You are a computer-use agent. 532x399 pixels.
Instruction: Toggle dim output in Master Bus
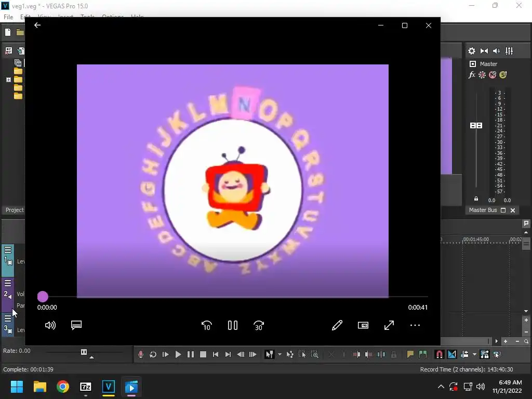(x=496, y=51)
